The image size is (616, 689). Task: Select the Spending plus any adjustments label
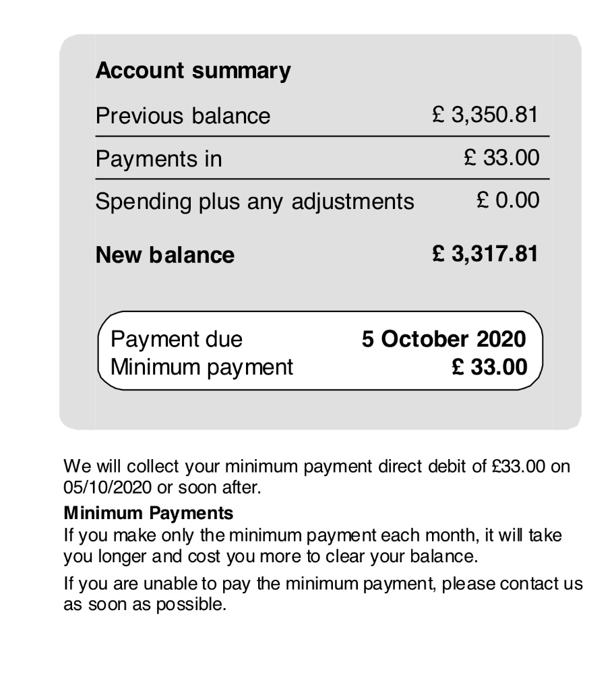[x=255, y=202]
